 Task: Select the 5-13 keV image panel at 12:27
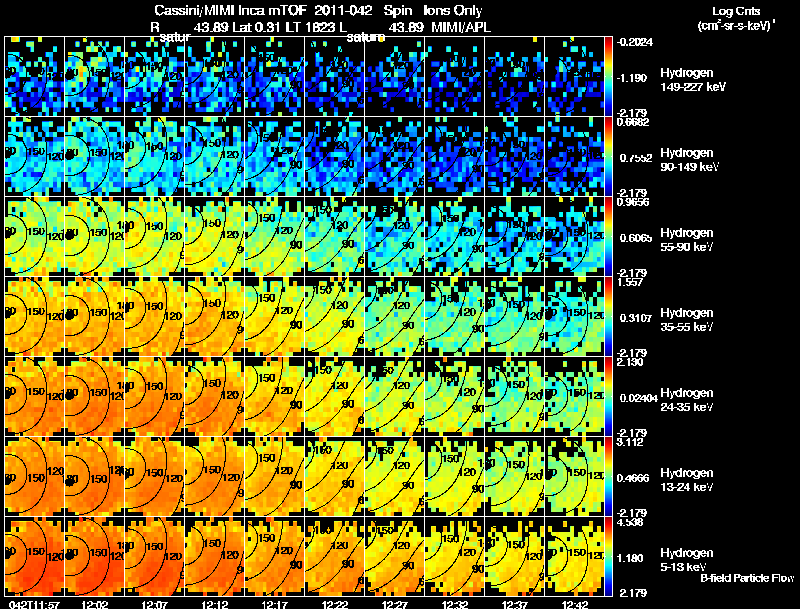(394, 557)
